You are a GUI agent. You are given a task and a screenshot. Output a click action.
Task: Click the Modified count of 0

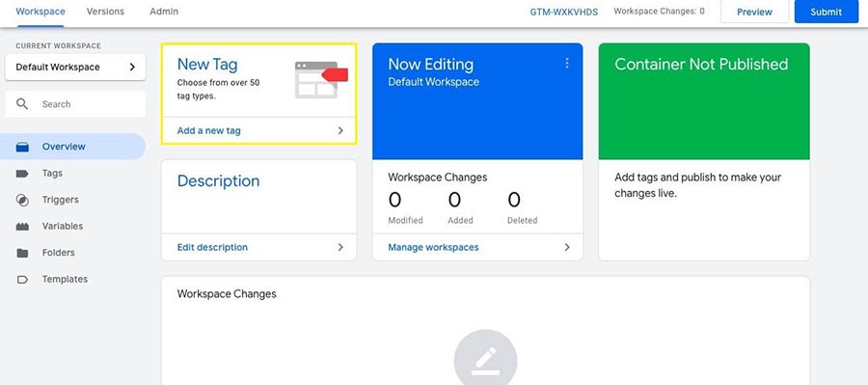[395, 200]
